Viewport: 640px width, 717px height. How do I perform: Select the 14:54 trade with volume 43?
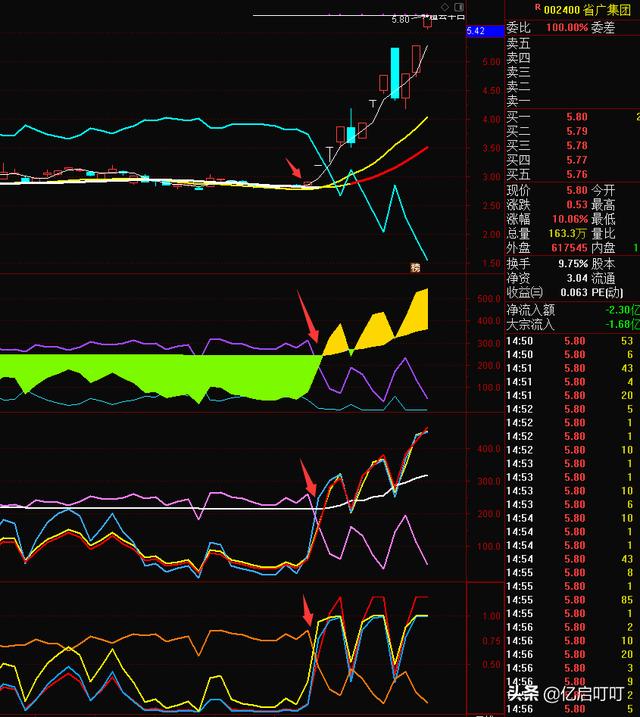[x=571, y=559]
